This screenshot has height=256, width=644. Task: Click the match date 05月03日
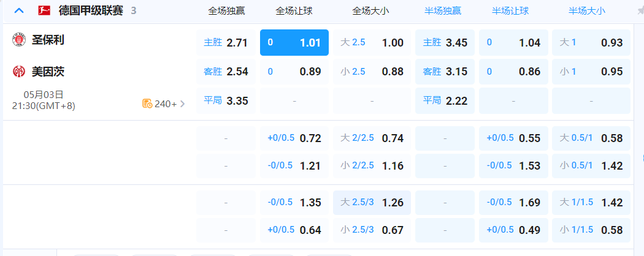[x=44, y=95]
